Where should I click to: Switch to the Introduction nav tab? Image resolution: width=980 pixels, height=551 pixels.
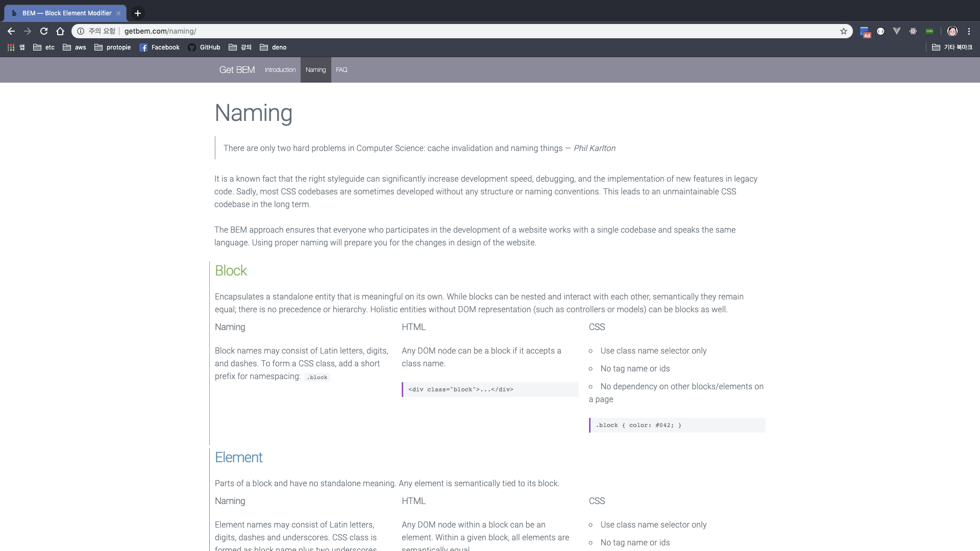click(x=280, y=70)
